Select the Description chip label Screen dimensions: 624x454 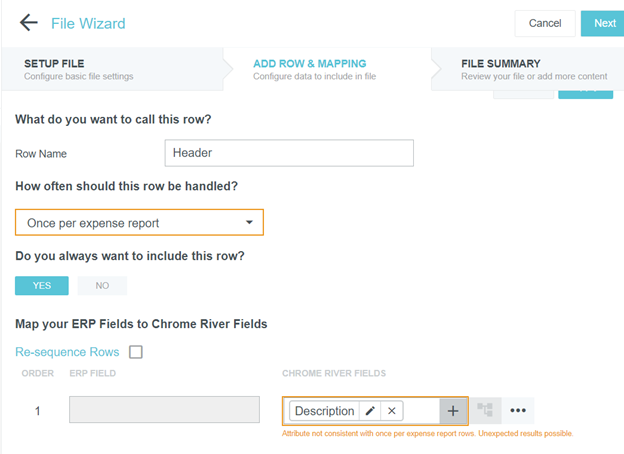tap(324, 411)
